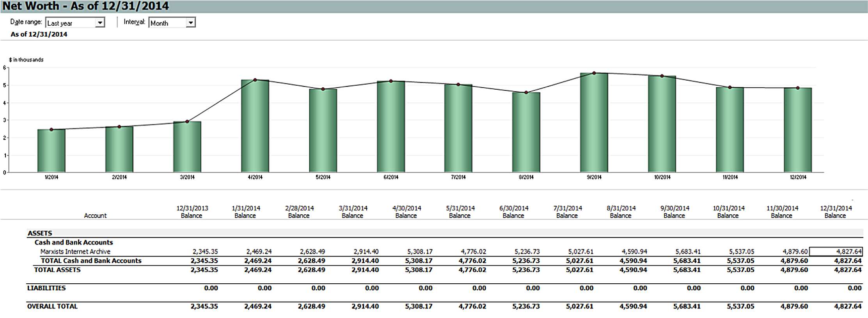Click the line data point above the 3/2014 bar

[187, 122]
